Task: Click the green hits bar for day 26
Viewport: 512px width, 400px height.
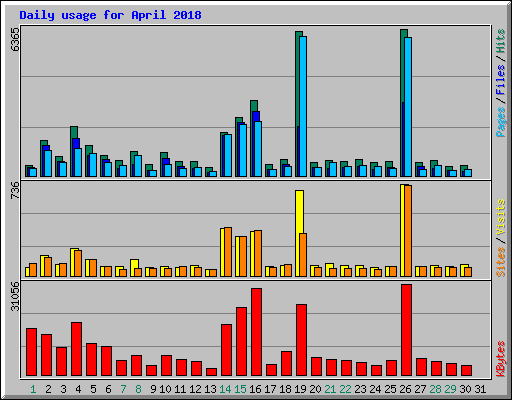Action: pos(402,67)
